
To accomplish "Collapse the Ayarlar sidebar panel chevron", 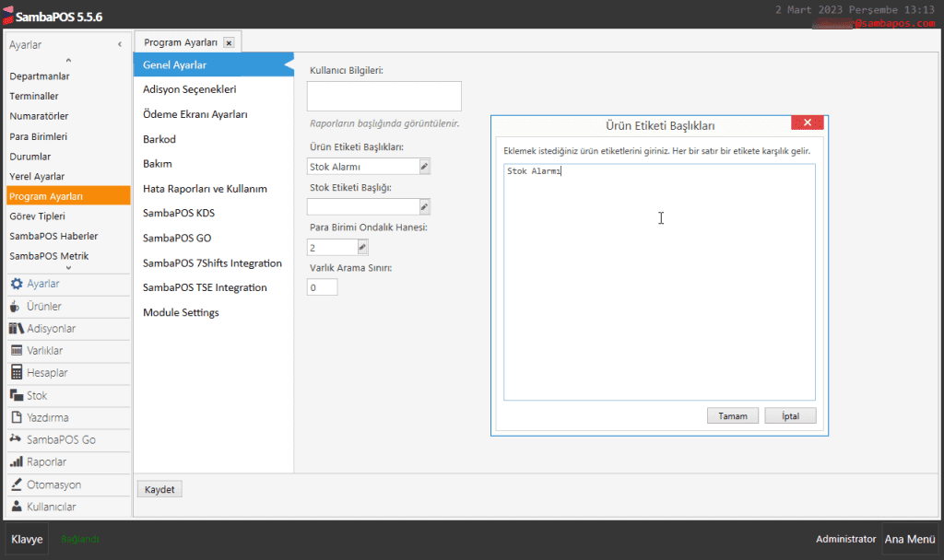I will (x=120, y=45).
